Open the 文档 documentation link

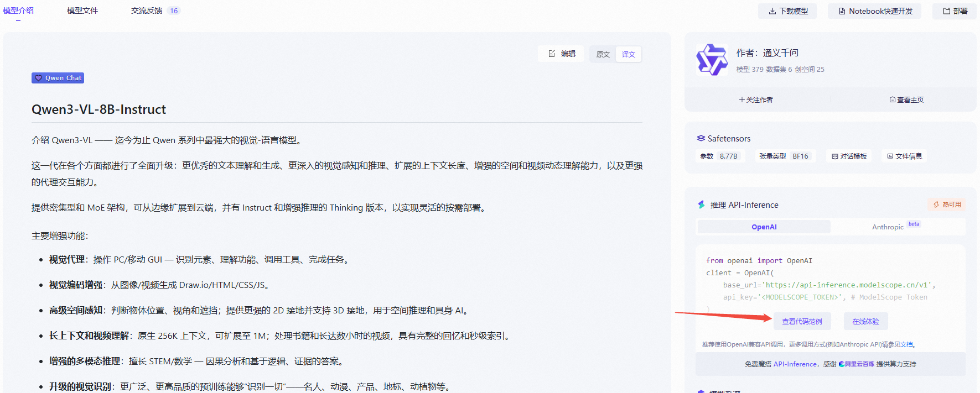point(906,344)
